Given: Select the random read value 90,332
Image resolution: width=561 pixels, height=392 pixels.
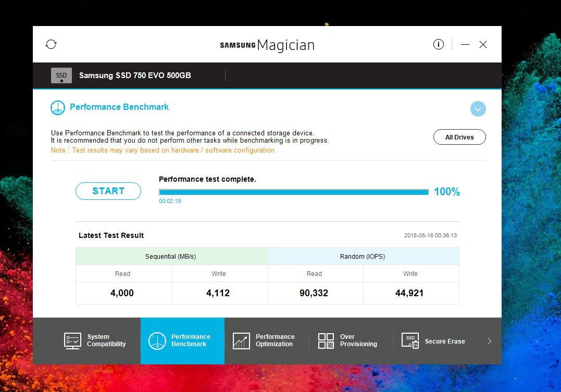Looking at the screenshot, I should pos(314,293).
